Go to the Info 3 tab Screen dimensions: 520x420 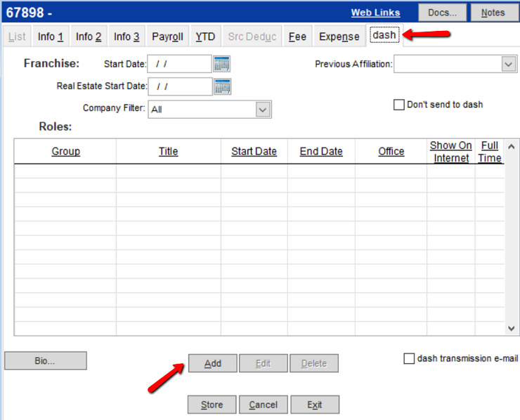126,36
